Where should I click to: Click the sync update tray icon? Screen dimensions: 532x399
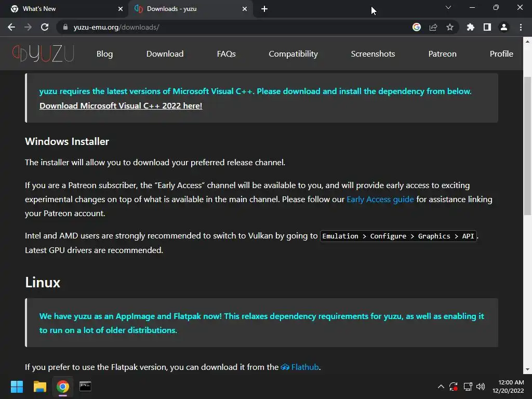454,387
